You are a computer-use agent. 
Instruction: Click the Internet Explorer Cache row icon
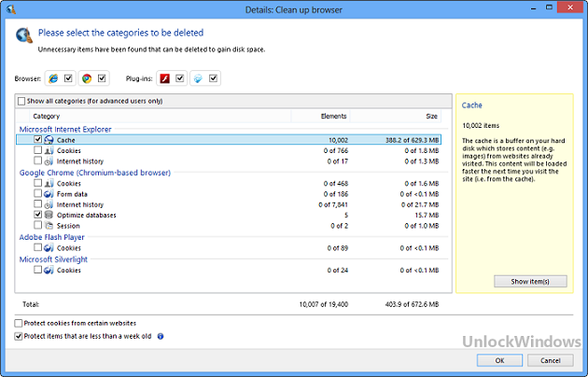[x=49, y=140]
